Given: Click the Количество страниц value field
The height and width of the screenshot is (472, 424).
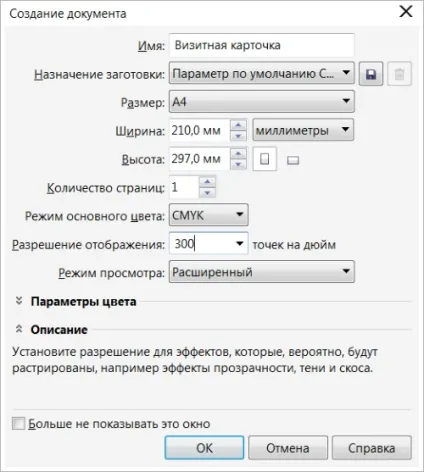Looking at the screenshot, I should [x=184, y=187].
